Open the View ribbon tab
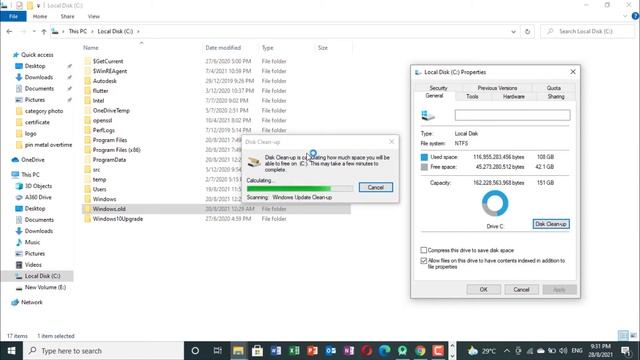 [93, 16]
